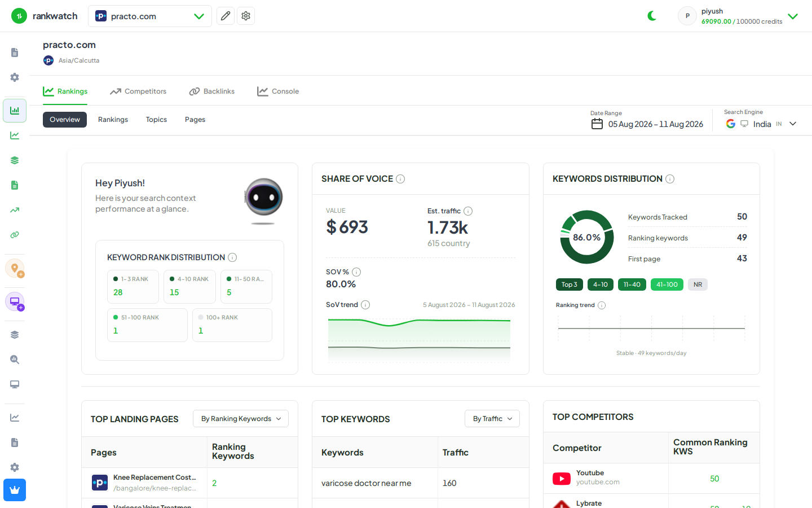Viewport: 812px width, 508px height.
Task: Select the main Rankings tab with green chart icon
Action: click(65, 91)
